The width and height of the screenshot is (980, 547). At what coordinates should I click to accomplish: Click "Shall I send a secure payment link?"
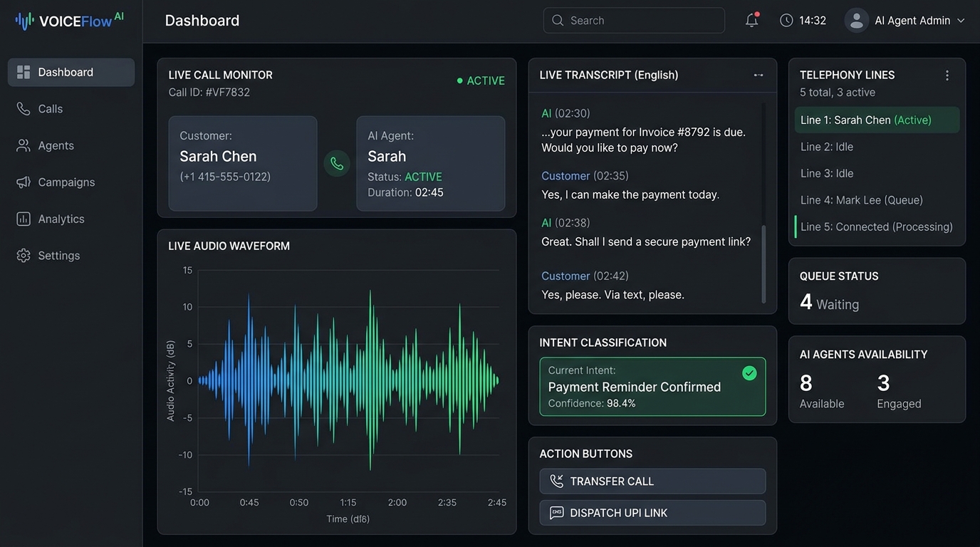[x=662, y=242]
